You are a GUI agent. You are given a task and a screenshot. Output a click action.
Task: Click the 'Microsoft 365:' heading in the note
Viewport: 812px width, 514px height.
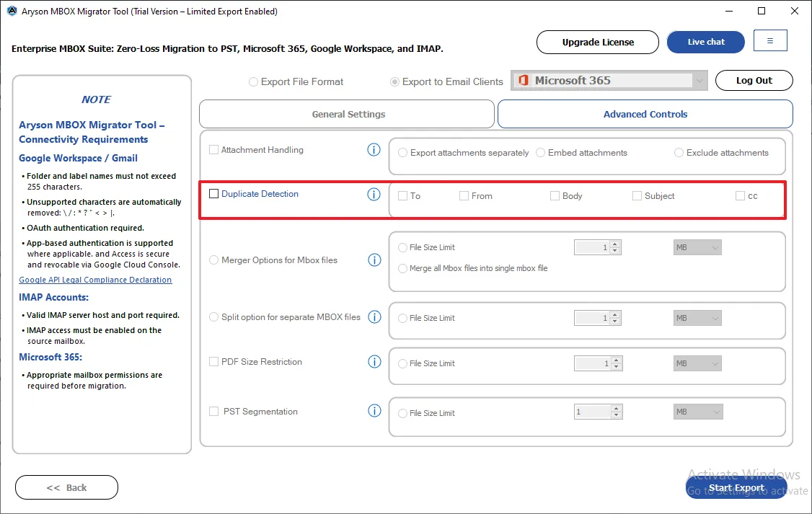(x=50, y=357)
